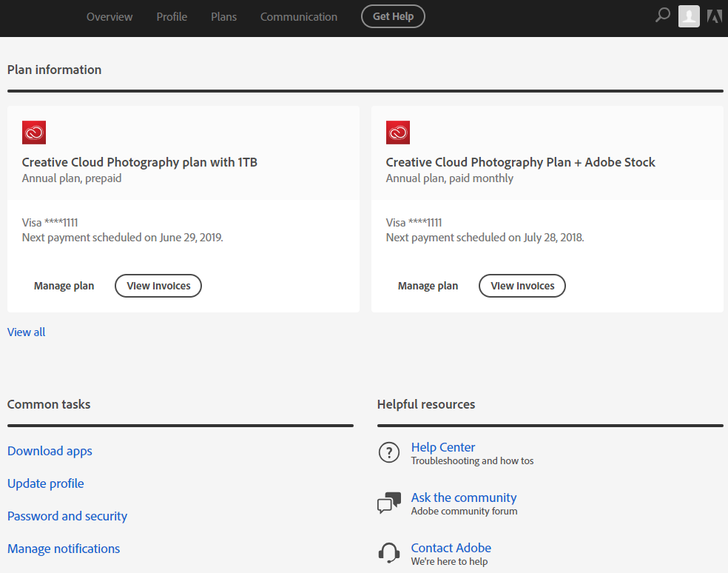Click the Get Help button
The image size is (728, 573).
tap(394, 16)
